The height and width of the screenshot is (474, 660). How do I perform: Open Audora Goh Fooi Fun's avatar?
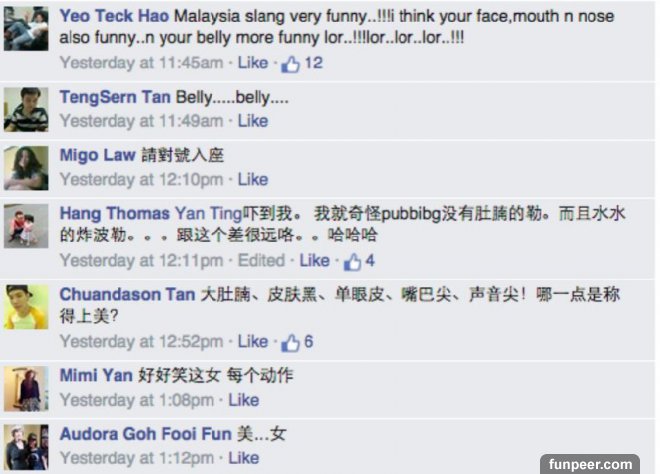26,447
